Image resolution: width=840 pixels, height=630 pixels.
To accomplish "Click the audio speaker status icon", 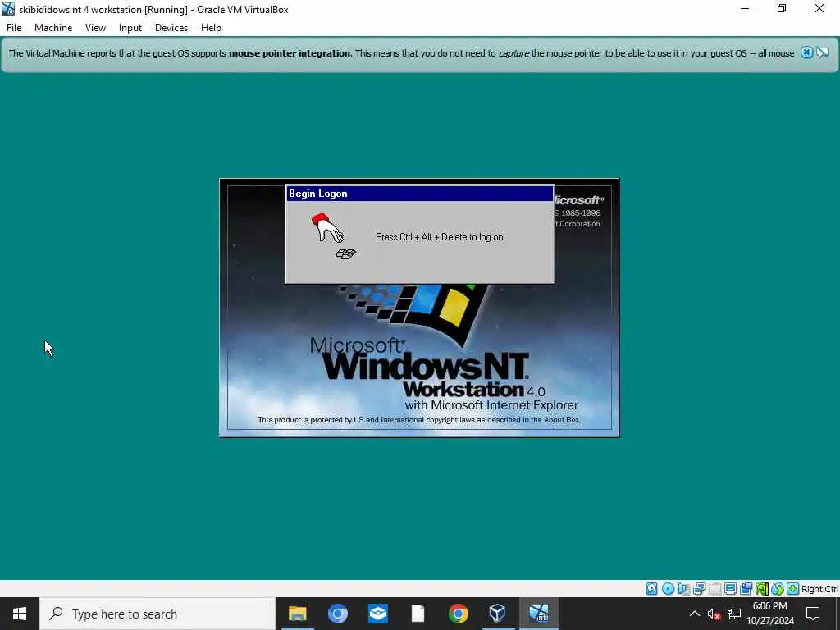I will coord(683,589).
